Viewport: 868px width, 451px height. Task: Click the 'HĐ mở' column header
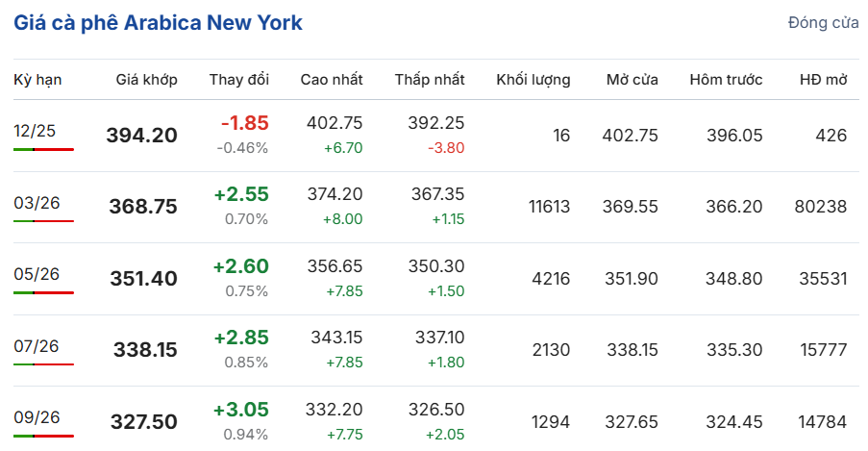pyautogui.click(x=823, y=80)
